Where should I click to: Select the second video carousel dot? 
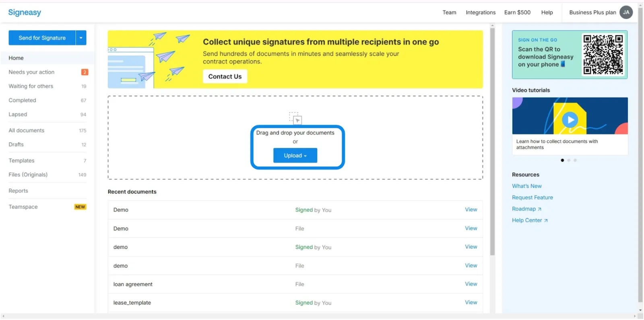click(569, 160)
